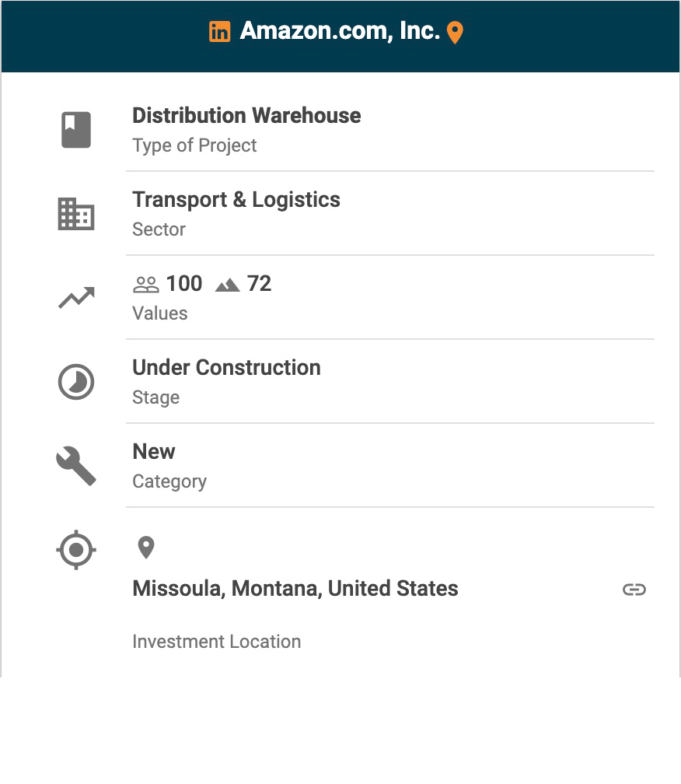Click the people icon next to 100
Viewport: 681px width, 784px height.
(x=145, y=285)
